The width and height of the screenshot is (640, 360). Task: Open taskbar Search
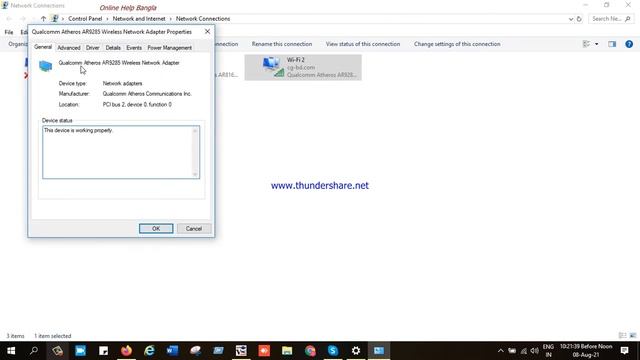[34, 351]
